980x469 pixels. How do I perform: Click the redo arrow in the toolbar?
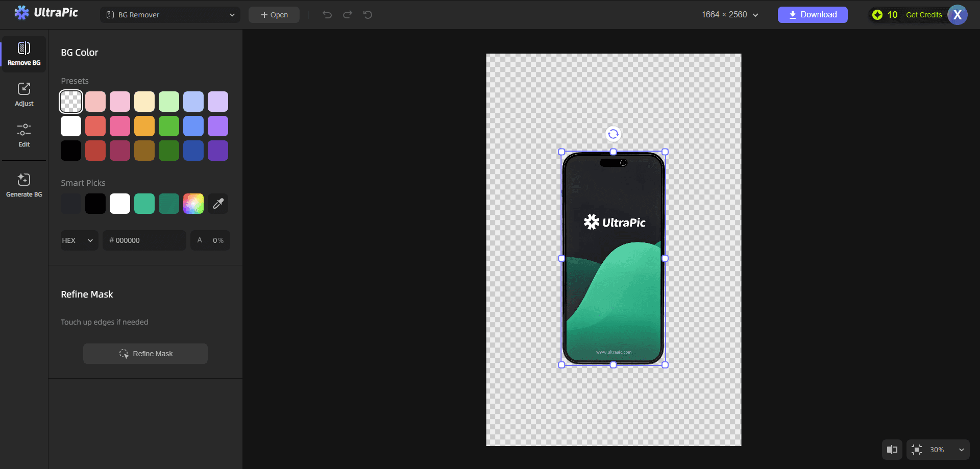click(348, 15)
